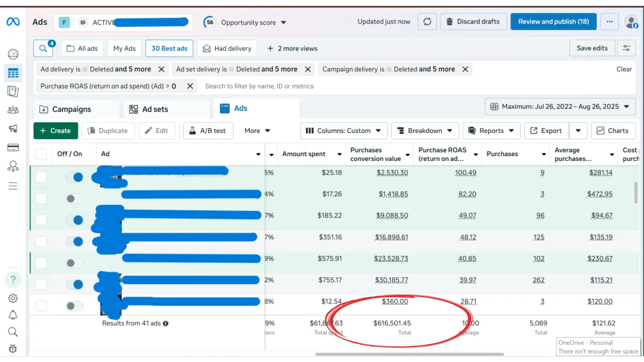Open the notifications bell icon
The height and width of the screenshot is (362, 644).
tap(13, 315)
